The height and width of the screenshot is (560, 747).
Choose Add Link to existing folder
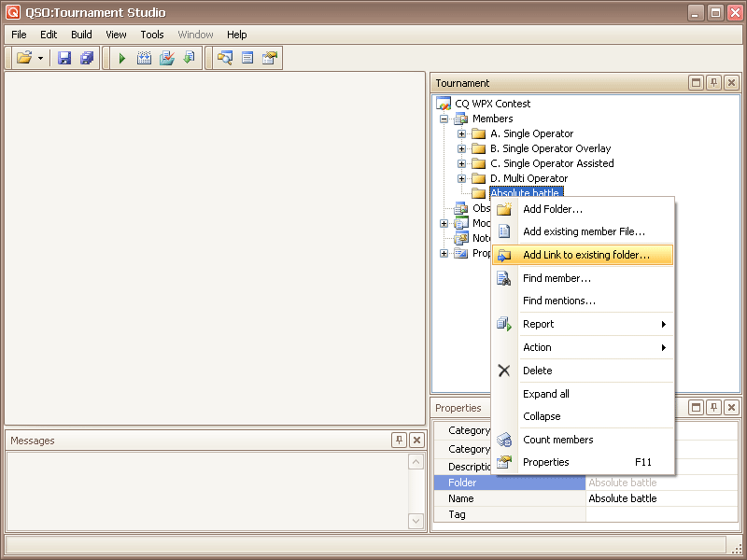tap(585, 255)
